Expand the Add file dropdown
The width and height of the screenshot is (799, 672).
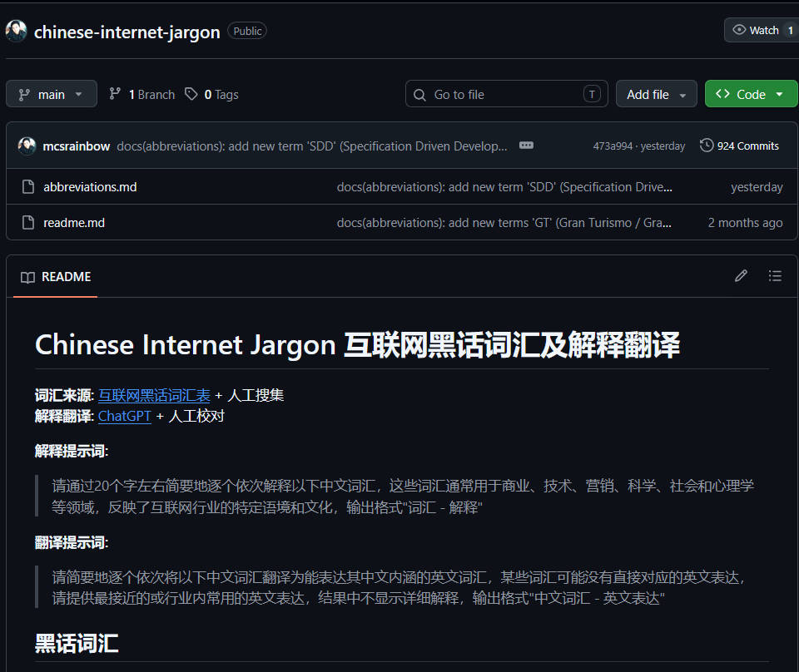point(657,94)
